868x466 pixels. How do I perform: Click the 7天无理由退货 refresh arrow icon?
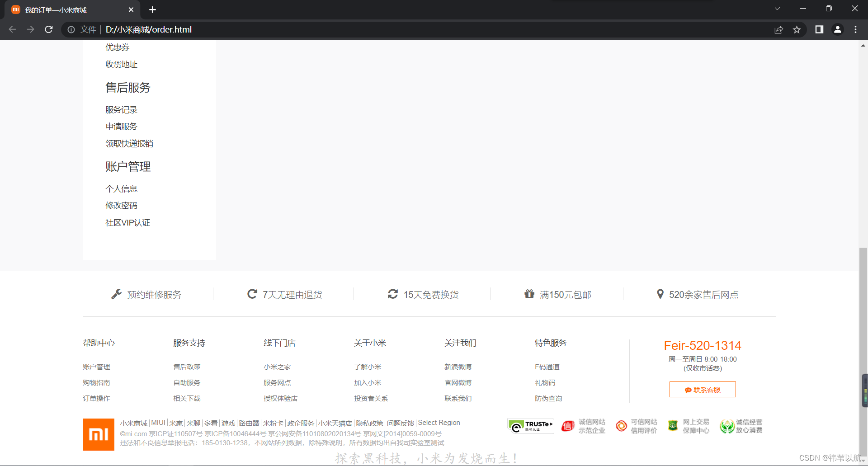tap(252, 294)
